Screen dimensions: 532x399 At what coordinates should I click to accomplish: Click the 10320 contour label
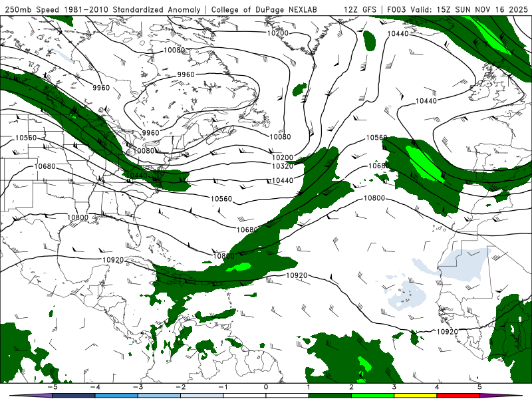click(282, 166)
